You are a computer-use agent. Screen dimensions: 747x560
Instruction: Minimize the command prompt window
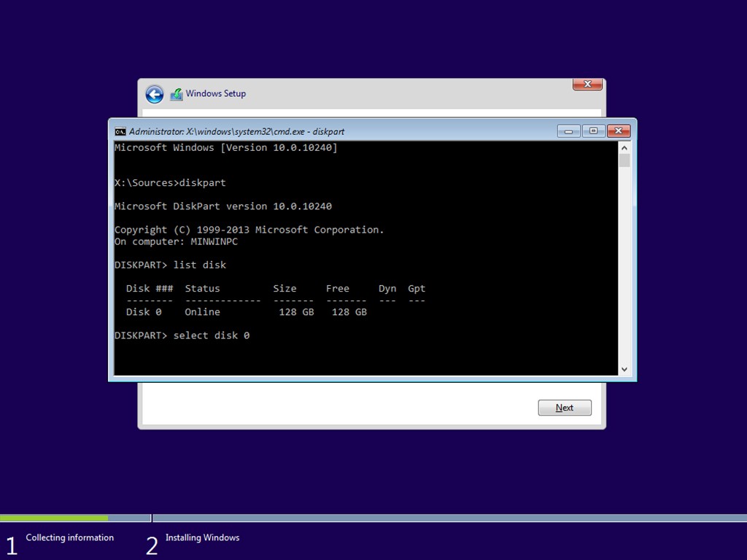point(569,131)
